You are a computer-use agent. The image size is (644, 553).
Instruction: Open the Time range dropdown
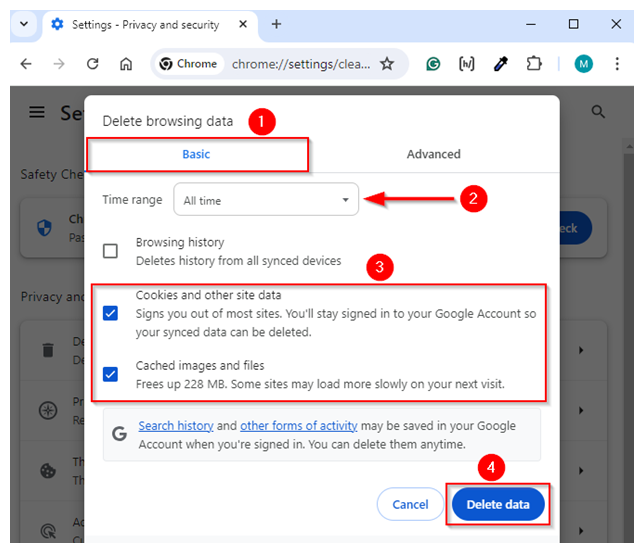coord(266,200)
